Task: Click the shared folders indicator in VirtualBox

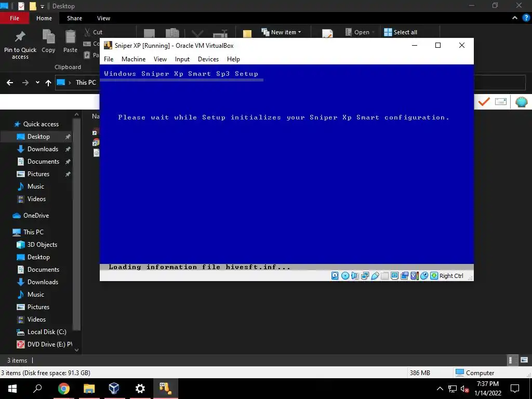Action: 385,276
